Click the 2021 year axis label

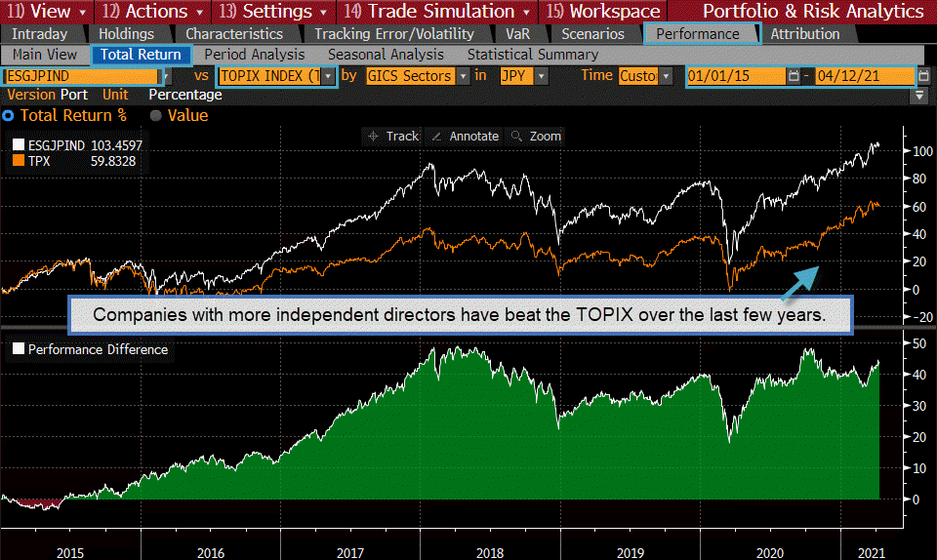(x=872, y=553)
